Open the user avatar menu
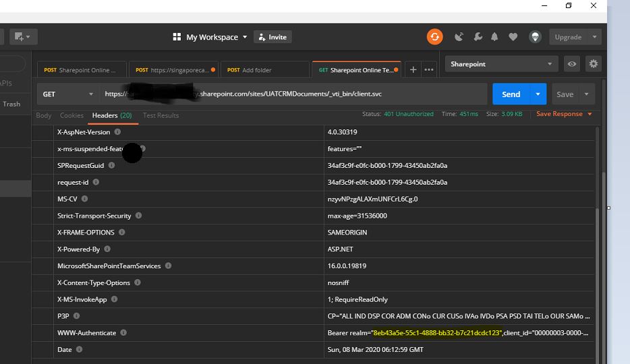The image size is (630, 364). (536, 37)
